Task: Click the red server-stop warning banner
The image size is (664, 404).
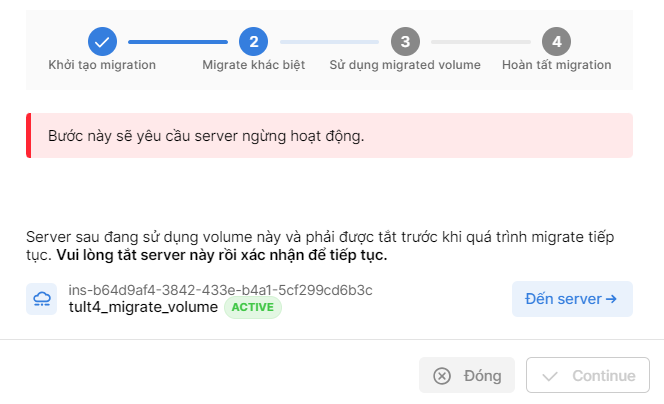Action: click(x=329, y=136)
